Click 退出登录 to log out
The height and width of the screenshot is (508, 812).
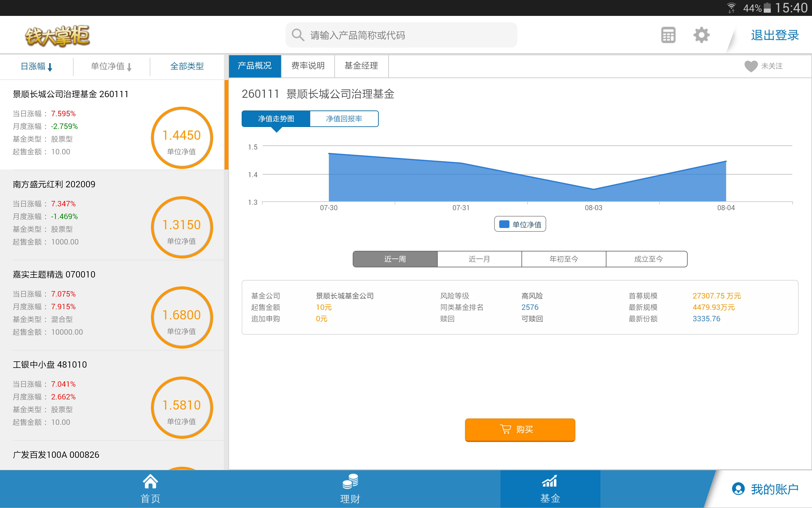[775, 35]
